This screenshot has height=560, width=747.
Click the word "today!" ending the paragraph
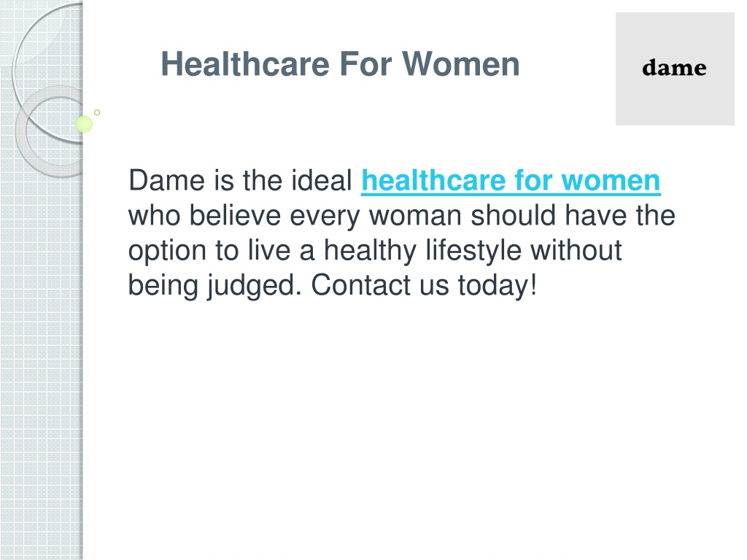click(498, 286)
